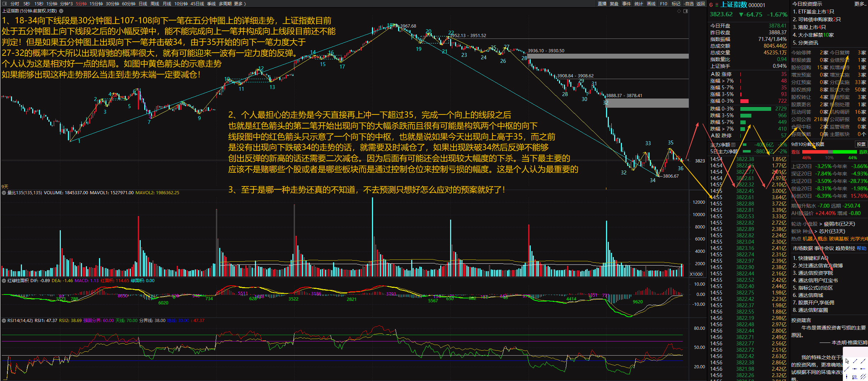Screen dimensions: 868x381
Task: Open 1. 快捷键和FAQ help item
Action: point(810,258)
